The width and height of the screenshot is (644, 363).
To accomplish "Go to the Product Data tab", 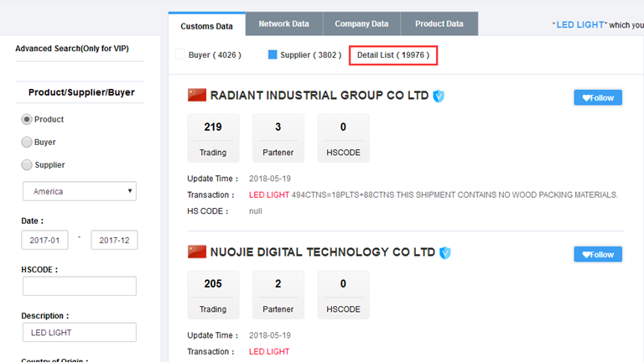I will coord(439,23).
